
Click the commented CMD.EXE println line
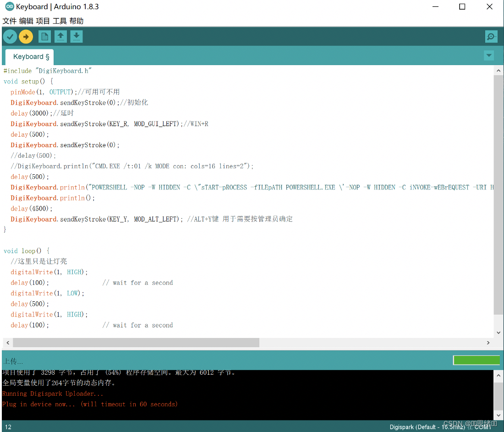pyautogui.click(x=132, y=166)
